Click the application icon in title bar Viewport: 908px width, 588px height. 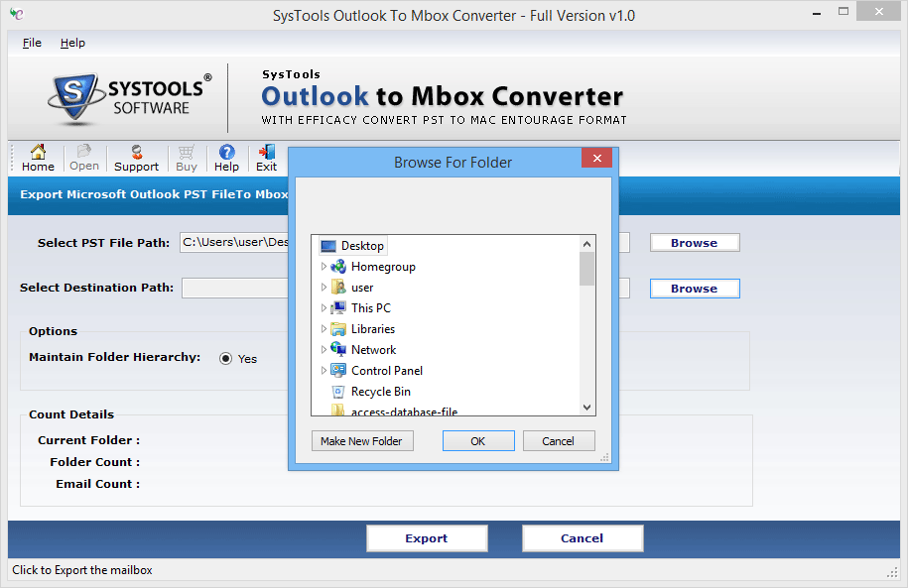[x=17, y=15]
